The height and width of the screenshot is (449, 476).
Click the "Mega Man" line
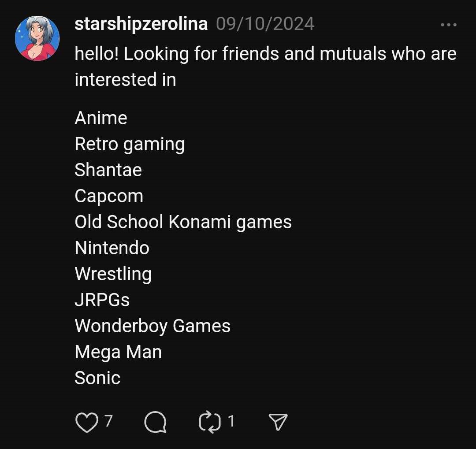(118, 352)
